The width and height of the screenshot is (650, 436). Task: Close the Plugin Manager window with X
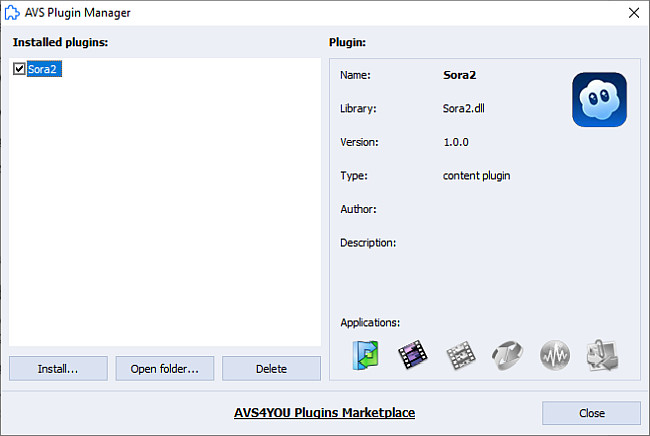tap(633, 13)
